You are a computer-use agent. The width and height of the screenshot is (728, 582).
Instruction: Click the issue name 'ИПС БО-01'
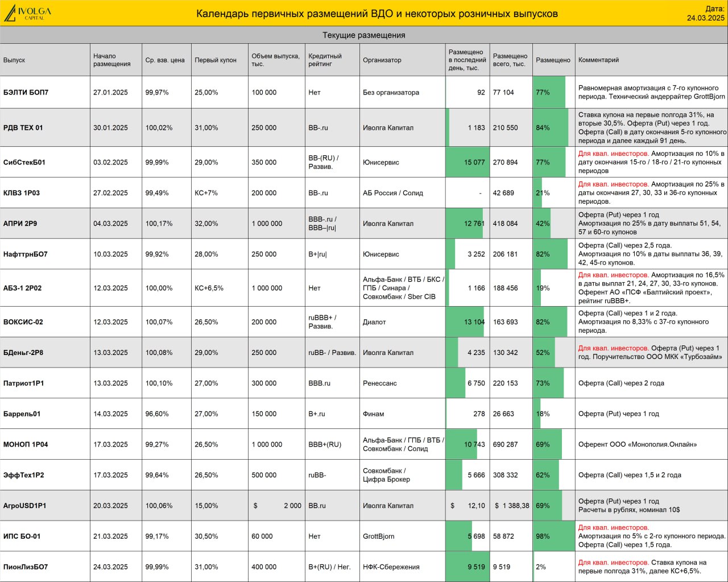(x=22, y=536)
